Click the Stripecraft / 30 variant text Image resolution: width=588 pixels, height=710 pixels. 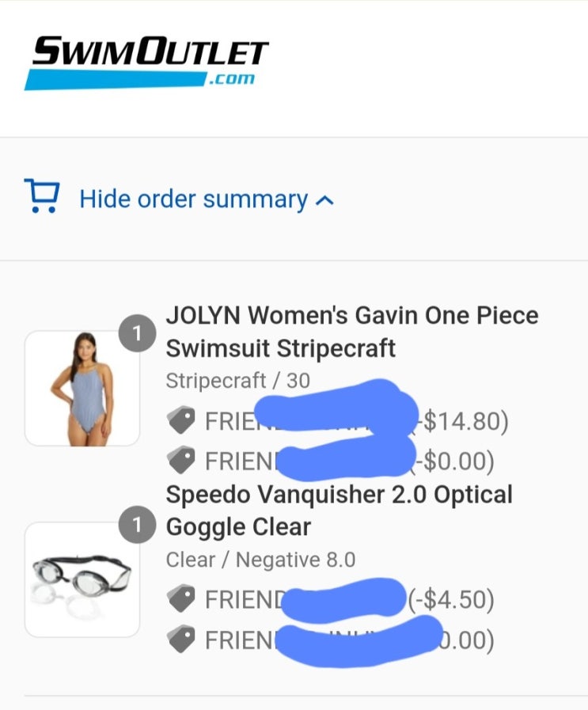[x=237, y=381]
